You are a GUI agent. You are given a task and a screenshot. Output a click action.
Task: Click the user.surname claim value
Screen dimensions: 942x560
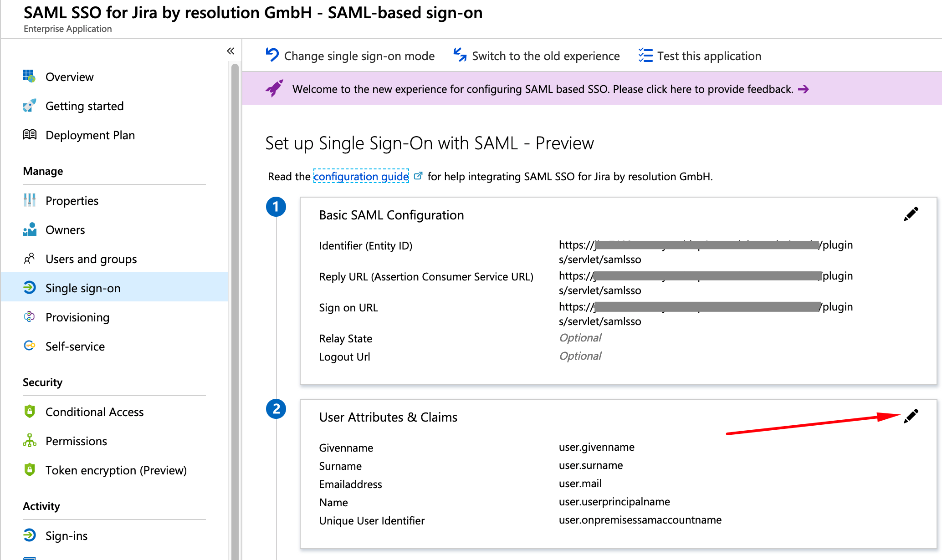(591, 465)
